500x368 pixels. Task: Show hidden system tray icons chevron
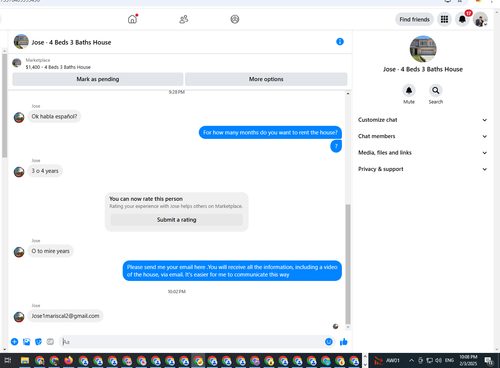[411, 360]
